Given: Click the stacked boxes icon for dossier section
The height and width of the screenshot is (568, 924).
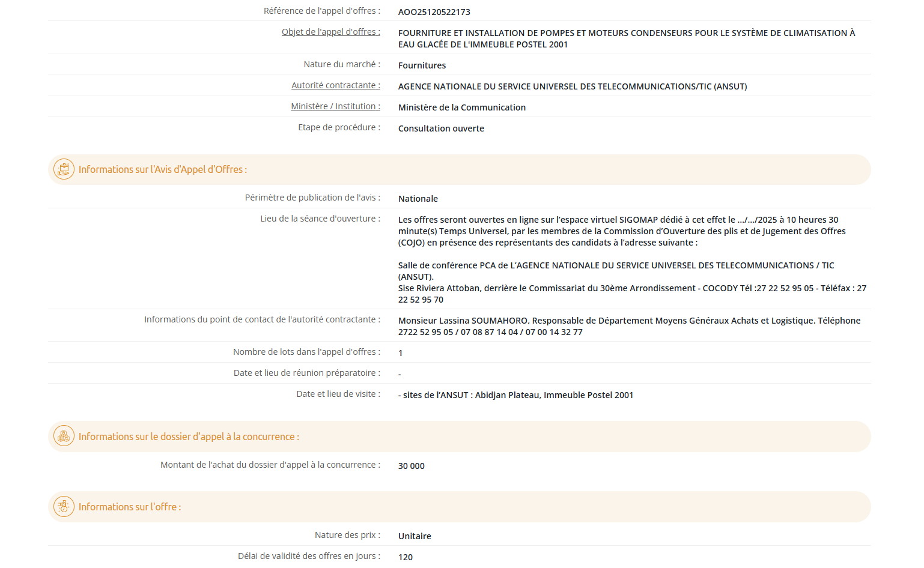Looking at the screenshot, I should pyautogui.click(x=64, y=437).
